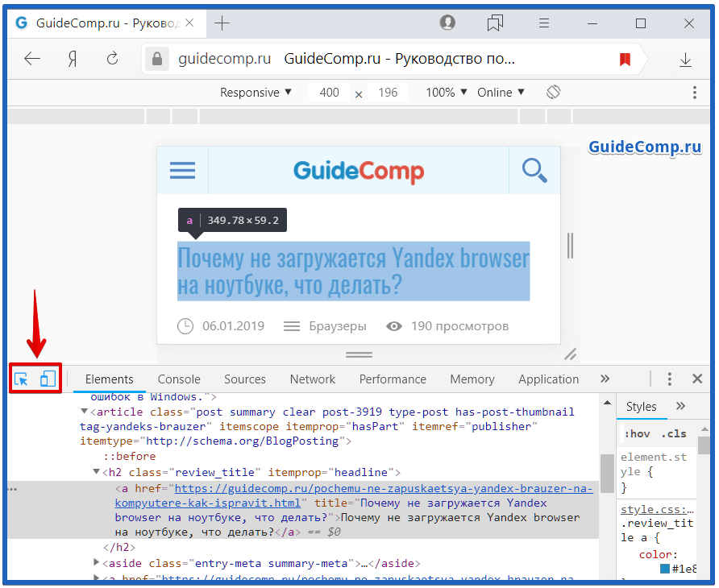Switch to Application tab

[548, 379]
